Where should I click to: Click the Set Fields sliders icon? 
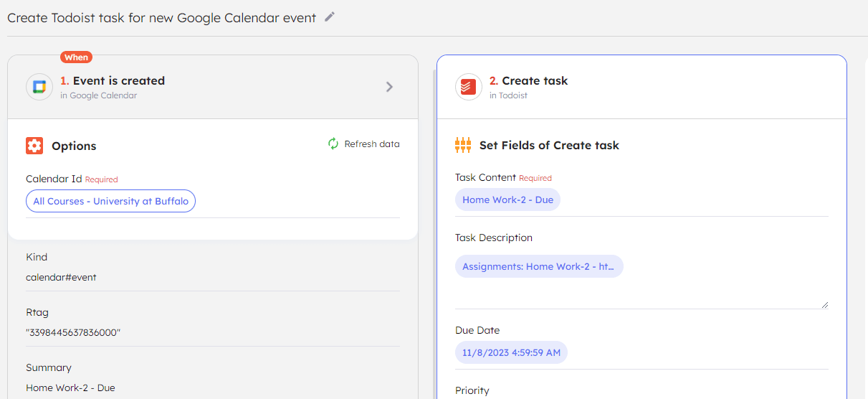point(463,145)
